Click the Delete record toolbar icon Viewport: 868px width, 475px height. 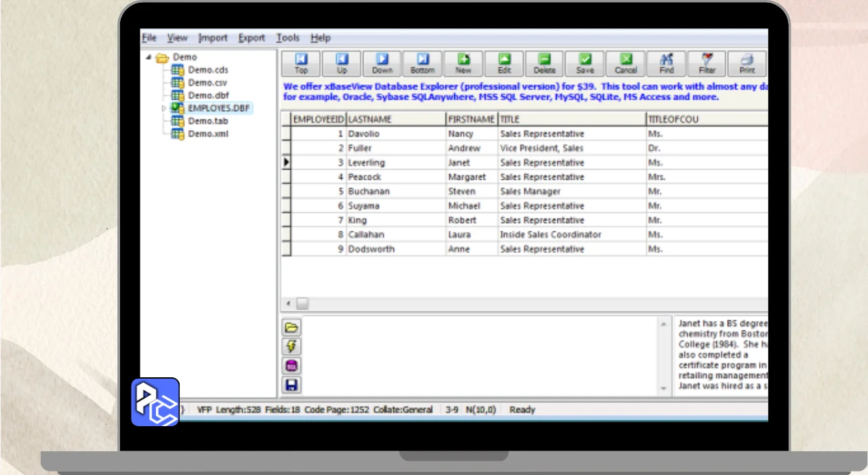click(544, 63)
